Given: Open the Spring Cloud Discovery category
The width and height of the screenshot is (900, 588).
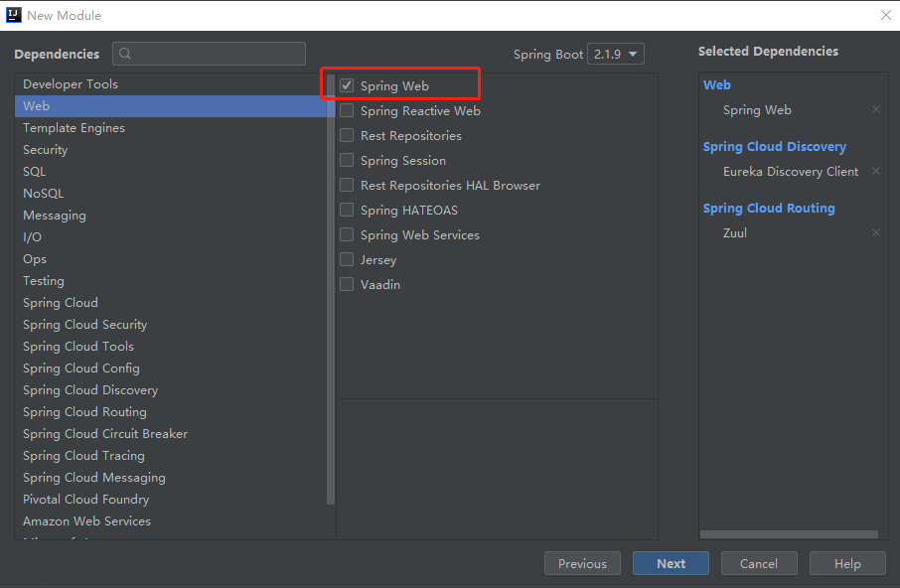Looking at the screenshot, I should [x=90, y=390].
